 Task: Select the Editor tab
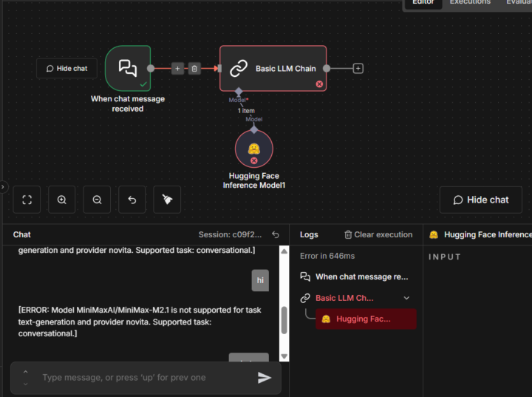pos(423,2)
